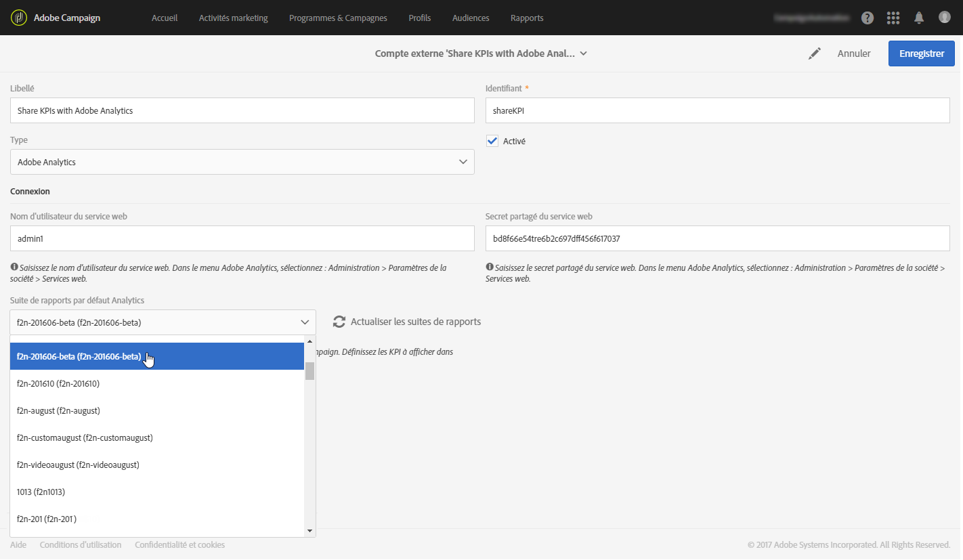Screen dimensions: 963x560
Task: Click the list scroll down arrow
Action: (x=310, y=531)
